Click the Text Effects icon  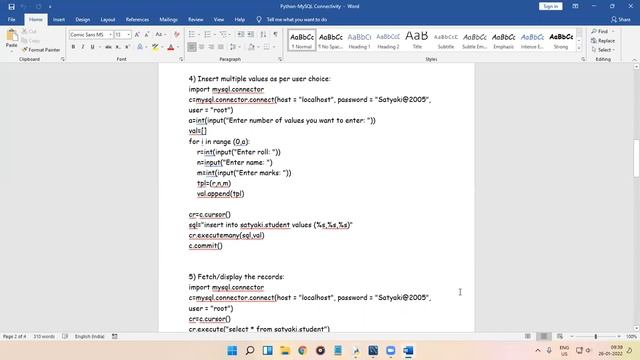point(140,47)
